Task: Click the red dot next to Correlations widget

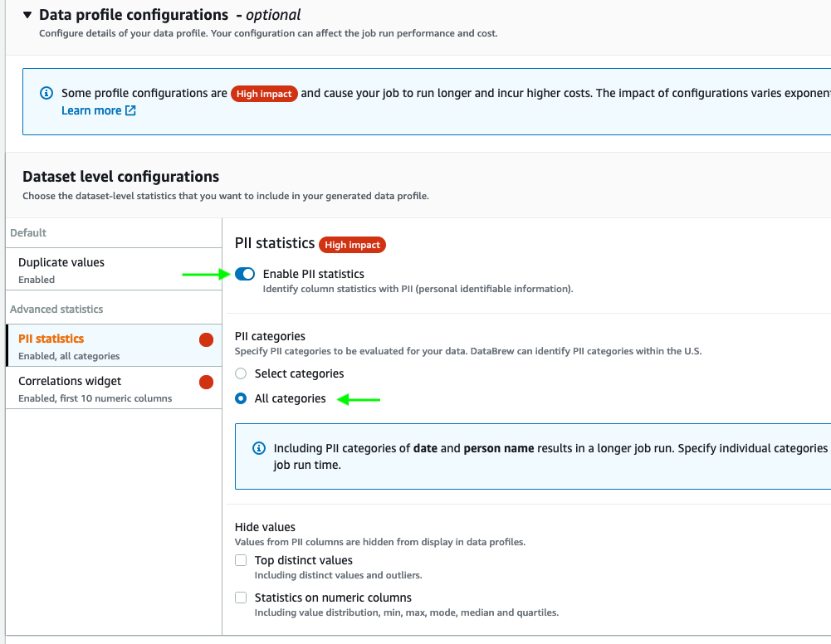Action: [207, 382]
